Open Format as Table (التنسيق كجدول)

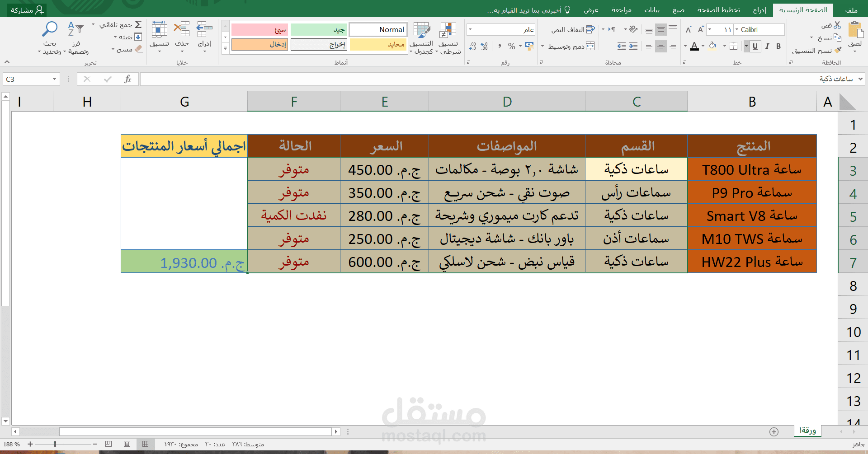(x=422, y=38)
